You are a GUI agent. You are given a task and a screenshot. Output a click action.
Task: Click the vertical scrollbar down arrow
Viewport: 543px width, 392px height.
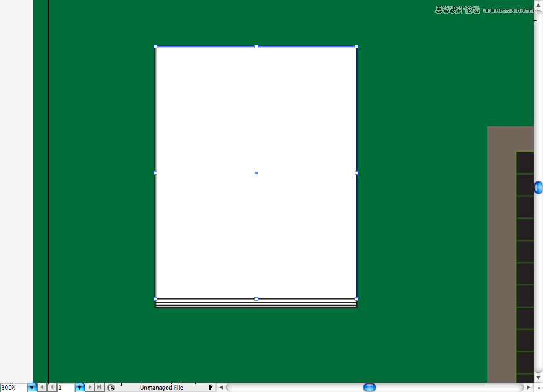tap(538, 378)
